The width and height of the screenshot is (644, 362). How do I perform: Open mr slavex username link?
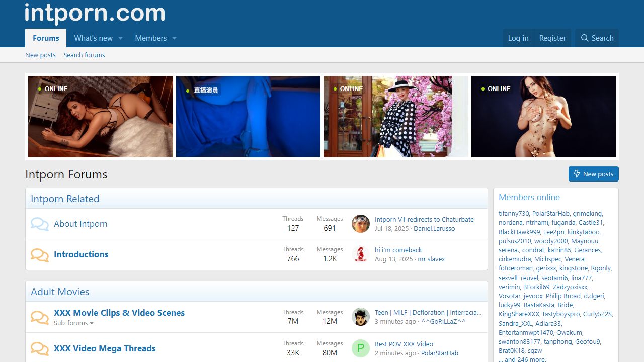coord(432,259)
